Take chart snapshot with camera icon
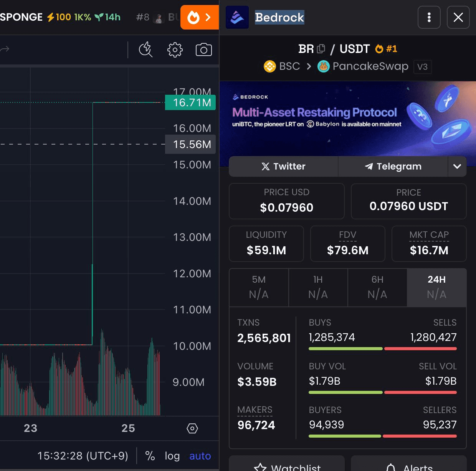The image size is (476, 471). tap(204, 50)
